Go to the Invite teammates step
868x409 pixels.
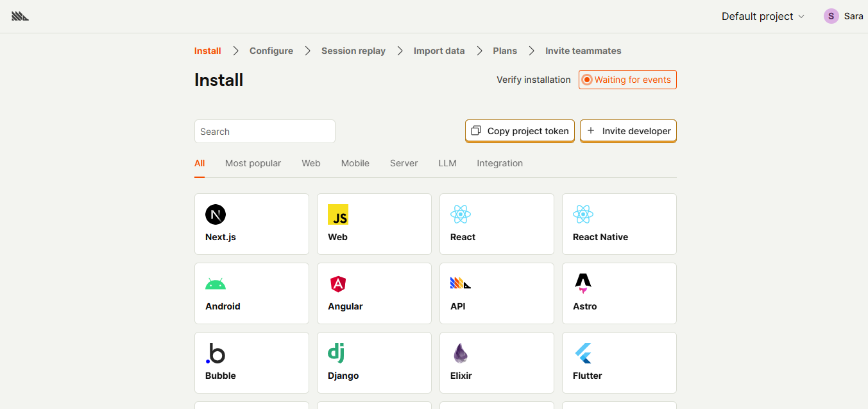[x=583, y=51]
